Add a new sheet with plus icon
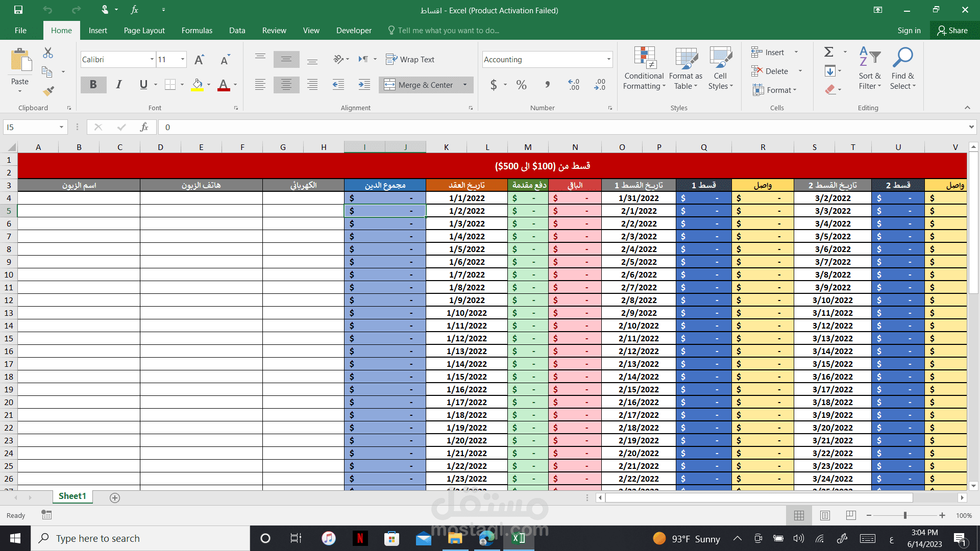 tap(115, 498)
